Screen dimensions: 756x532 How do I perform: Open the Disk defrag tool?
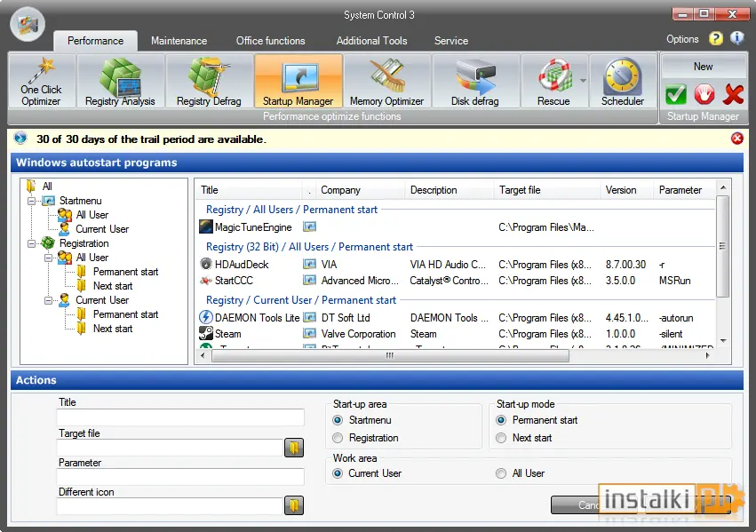tap(475, 81)
